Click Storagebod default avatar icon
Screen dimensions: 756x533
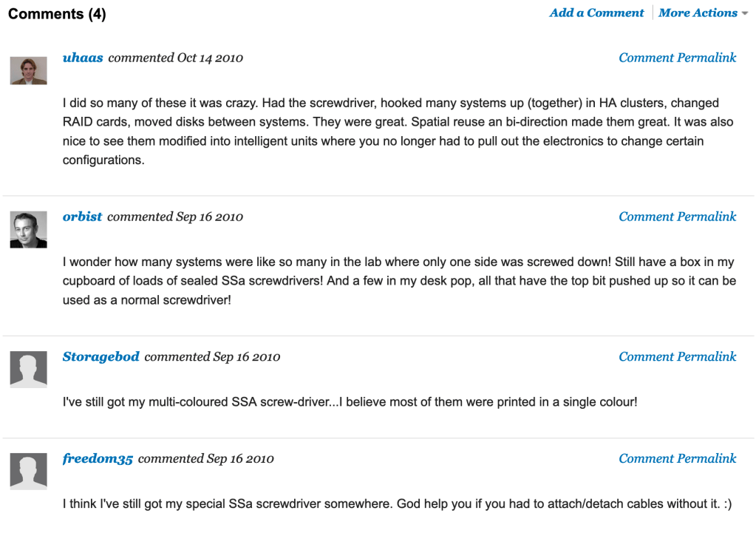click(x=29, y=369)
